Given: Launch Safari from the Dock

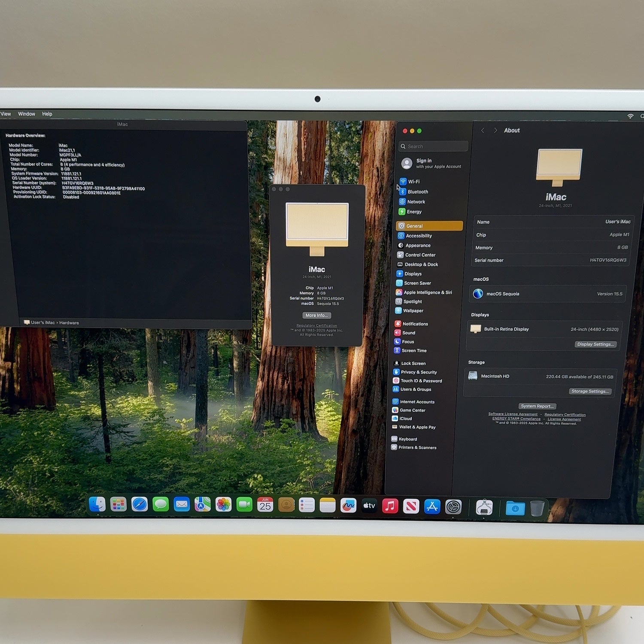Looking at the screenshot, I should (140, 504).
